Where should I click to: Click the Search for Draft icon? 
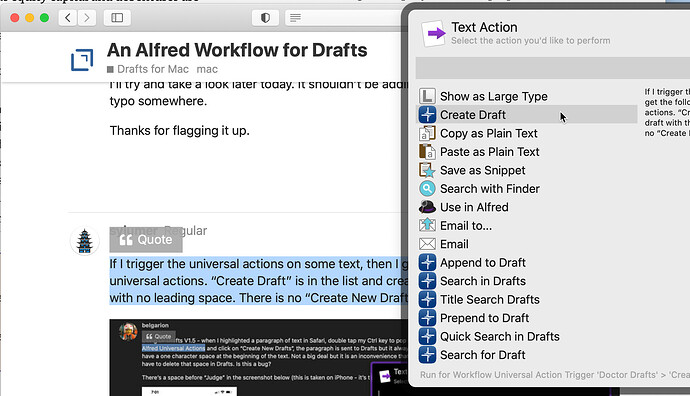click(x=427, y=355)
